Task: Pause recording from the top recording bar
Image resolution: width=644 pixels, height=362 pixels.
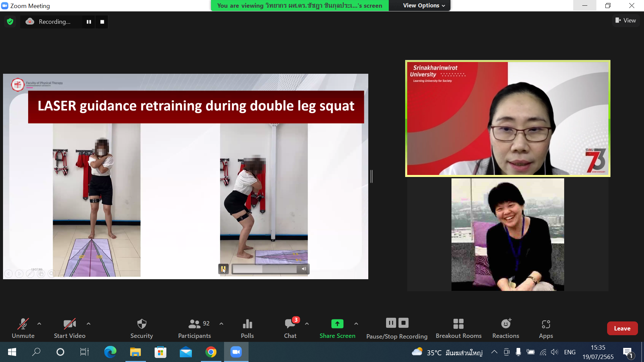Action: click(89, 22)
